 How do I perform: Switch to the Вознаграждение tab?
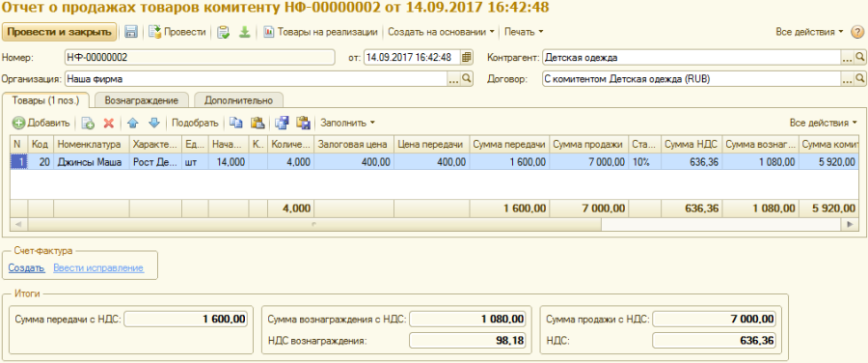tap(141, 100)
